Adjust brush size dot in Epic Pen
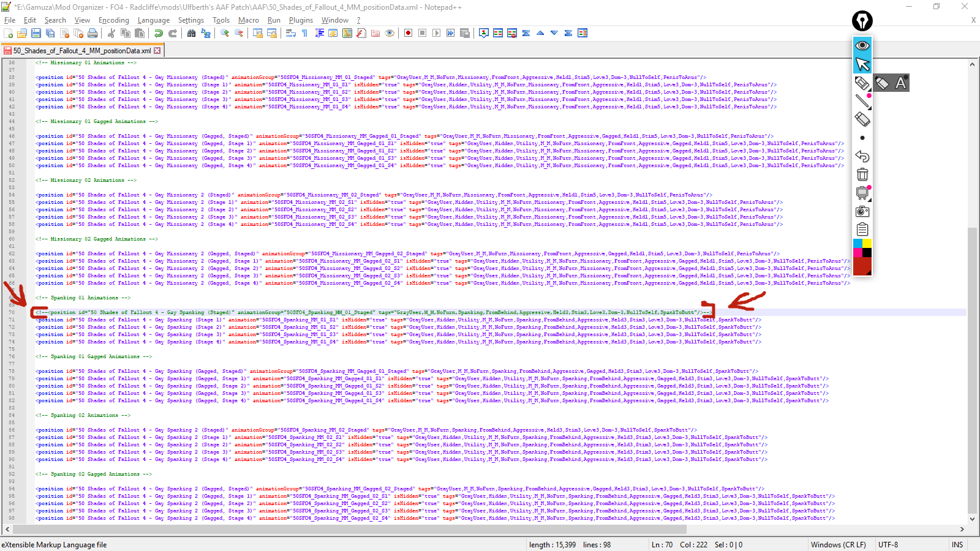This screenshot has width=980, height=551. click(x=862, y=138)
